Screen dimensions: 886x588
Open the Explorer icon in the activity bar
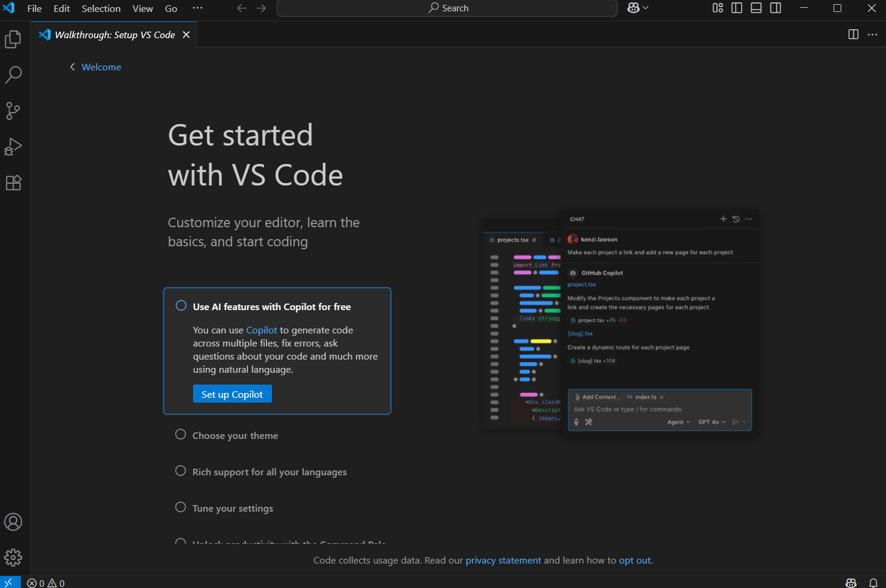13,39
